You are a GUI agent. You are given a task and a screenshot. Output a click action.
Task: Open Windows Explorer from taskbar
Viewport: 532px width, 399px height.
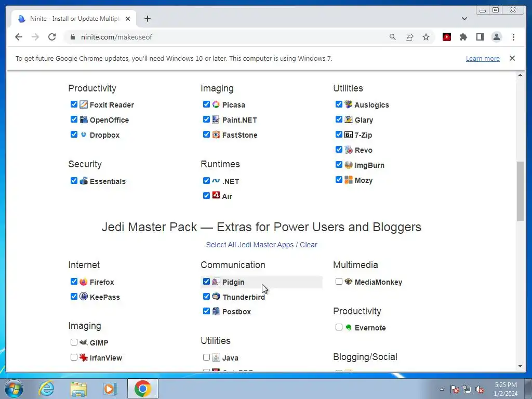(78, 389)
